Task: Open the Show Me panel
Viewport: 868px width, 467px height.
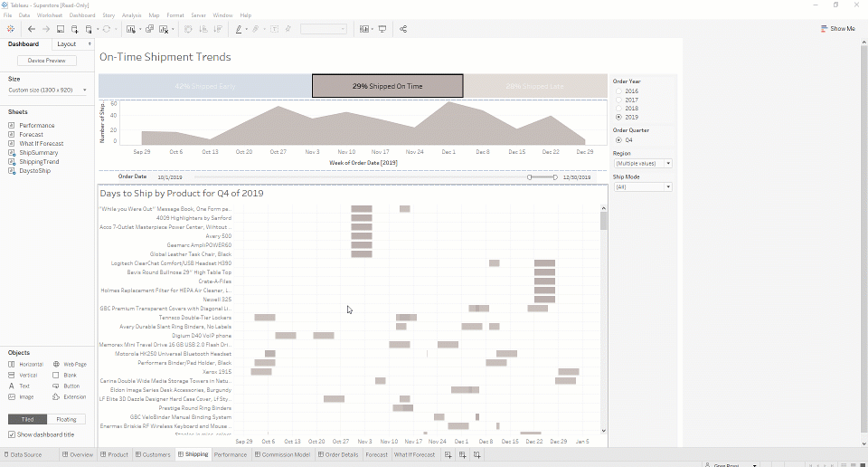Action: (838, 29)
